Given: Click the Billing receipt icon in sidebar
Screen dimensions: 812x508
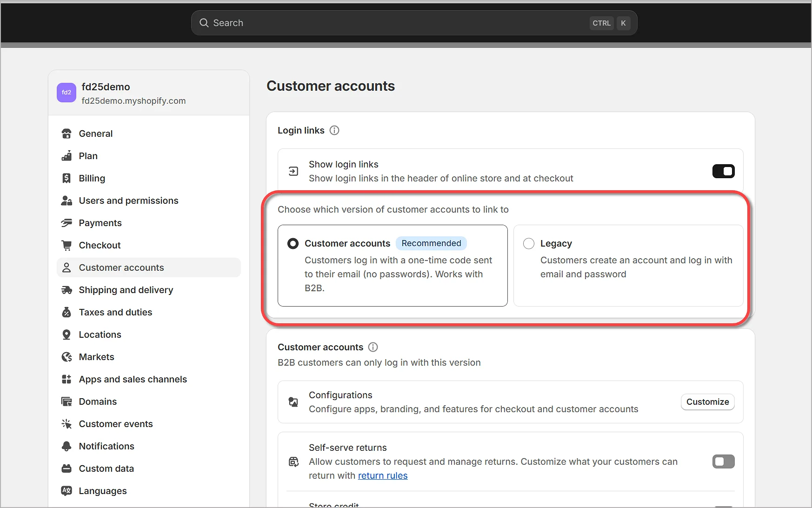Looking at the screenshot, I should pos(67,178).
